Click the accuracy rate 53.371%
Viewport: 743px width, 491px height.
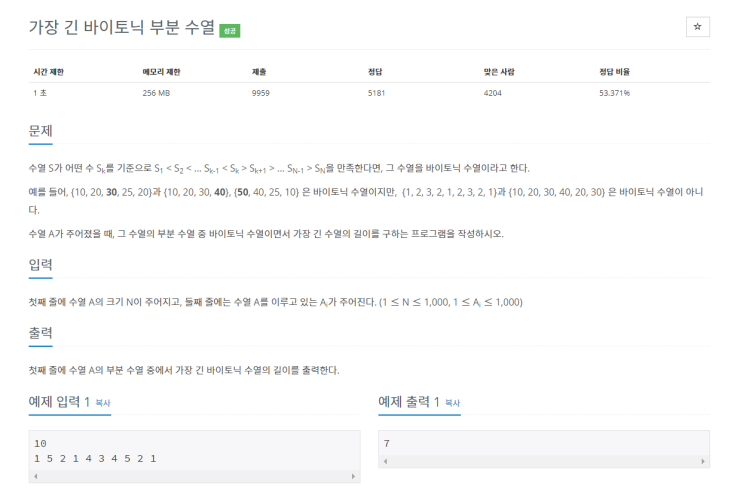[x=615, y=93]
